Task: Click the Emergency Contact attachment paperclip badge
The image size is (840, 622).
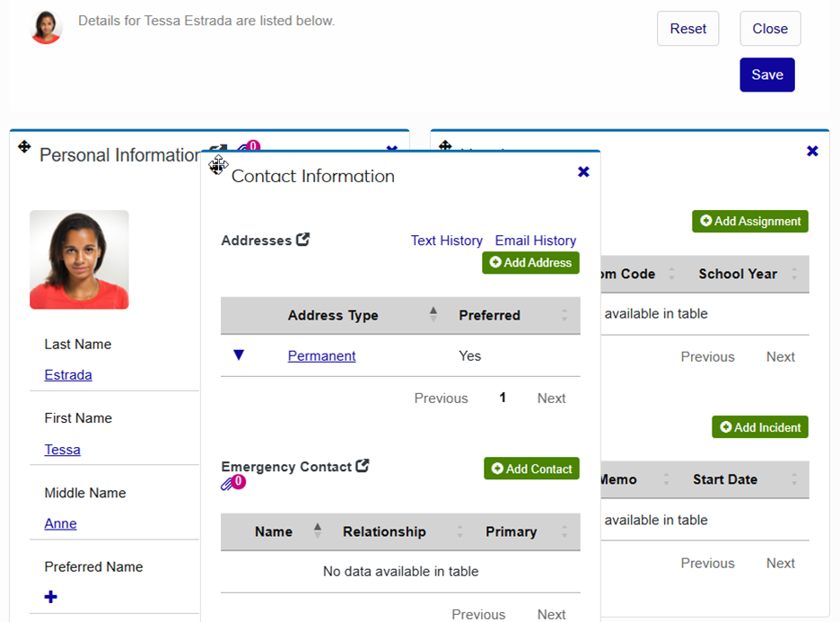Action: pos(233,483)
